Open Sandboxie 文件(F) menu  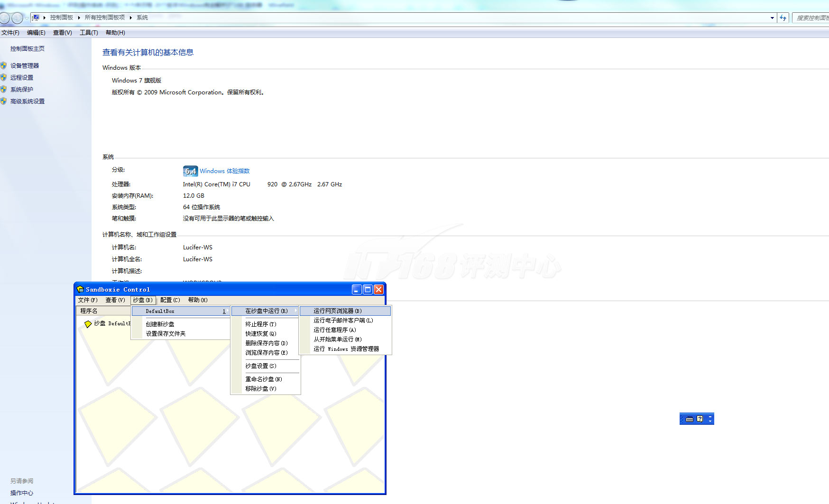(88, 300)
